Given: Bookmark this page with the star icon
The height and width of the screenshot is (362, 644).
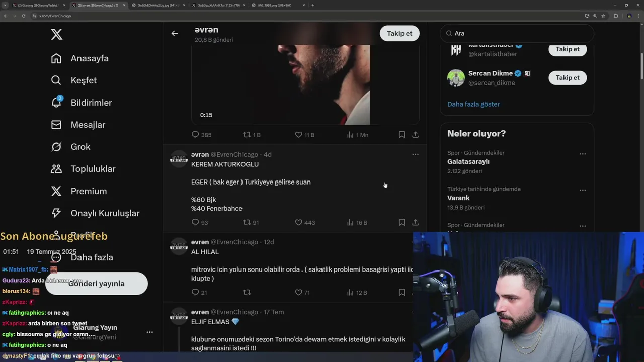Looking at the screenshot, I should click(603, 16).
